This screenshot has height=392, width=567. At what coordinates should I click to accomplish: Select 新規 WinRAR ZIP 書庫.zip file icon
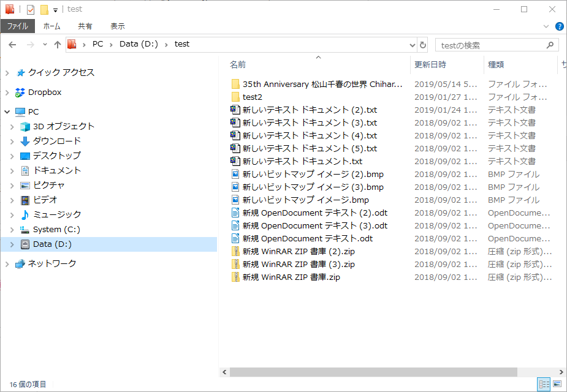(x=235, y=277)
